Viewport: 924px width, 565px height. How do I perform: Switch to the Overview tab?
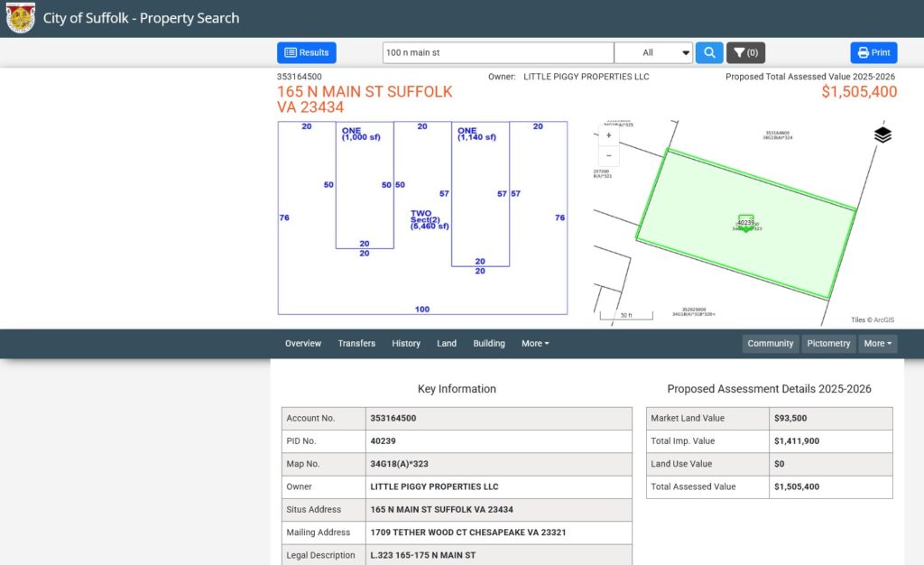(303, 344)
